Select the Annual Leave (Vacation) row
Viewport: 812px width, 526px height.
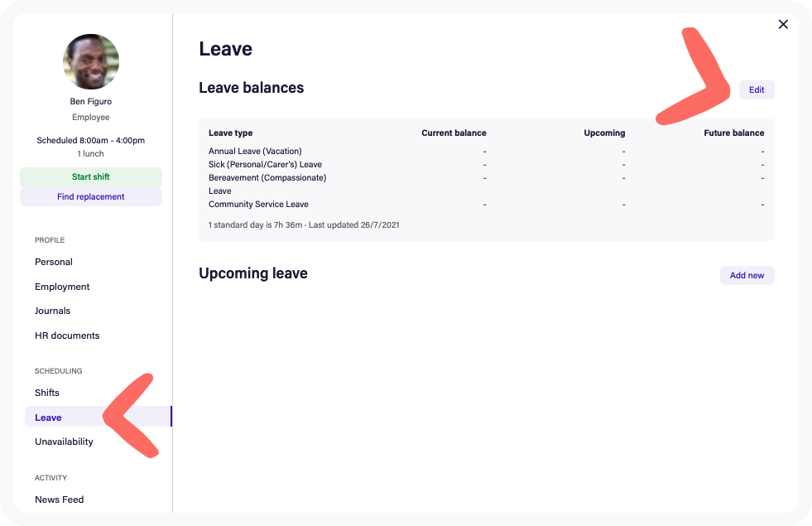pyautogui.click(x=486, y=152)
